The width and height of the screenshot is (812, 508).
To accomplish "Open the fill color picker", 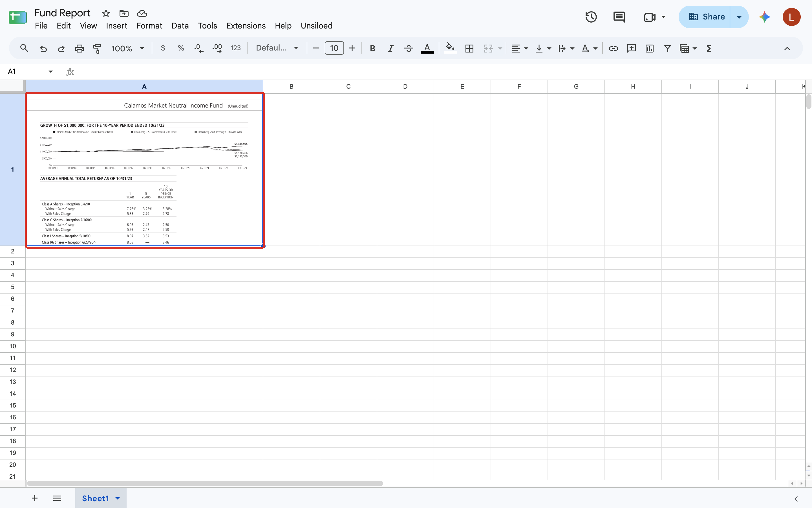I will coord(450,48).
